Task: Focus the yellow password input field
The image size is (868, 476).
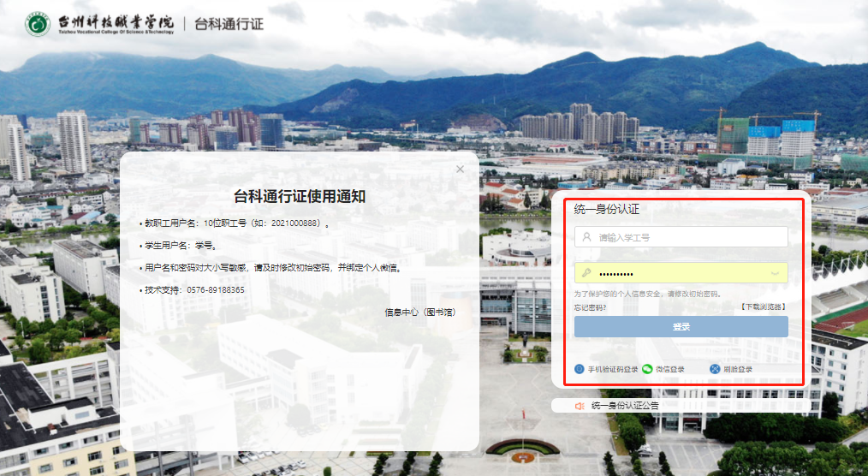Action: (x=681, y=273)
